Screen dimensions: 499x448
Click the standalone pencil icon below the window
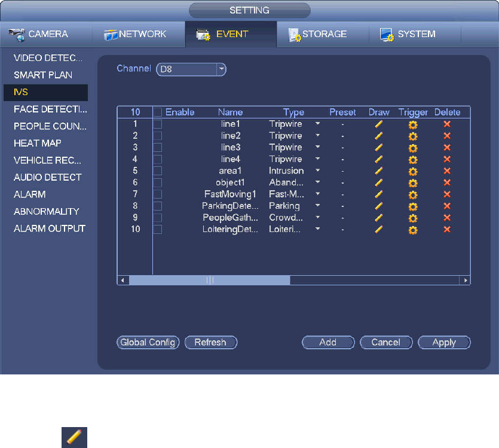74,437
